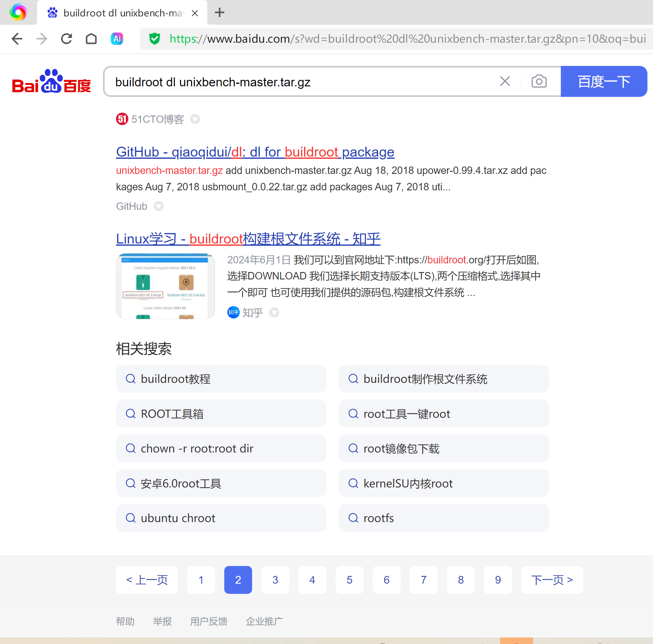Go to results page 3
The width and height of the screenshot is (653, 644).
(x=275, y=580)
